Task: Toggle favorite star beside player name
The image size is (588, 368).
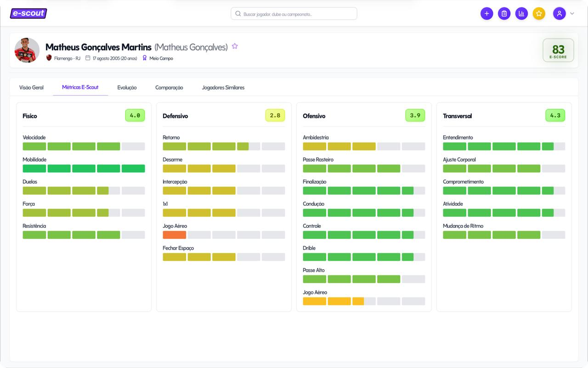Action: click(x=235, y=46)
